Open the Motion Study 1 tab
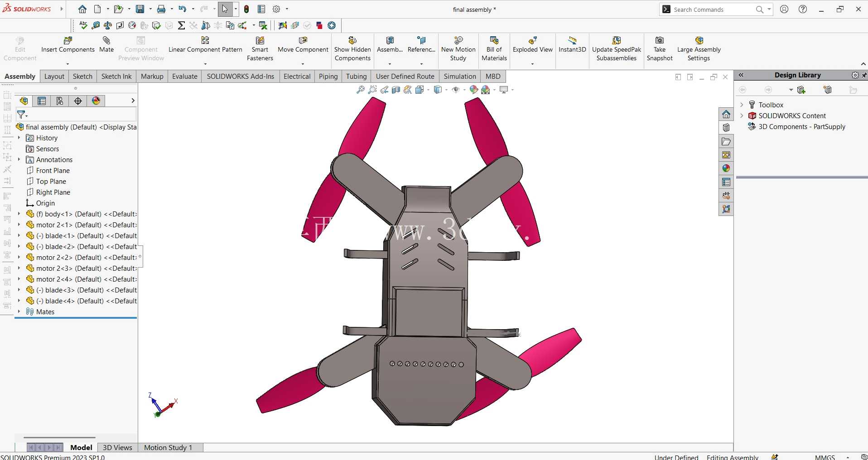The width and height of the screenshot is (868, 460). [168, 447]
